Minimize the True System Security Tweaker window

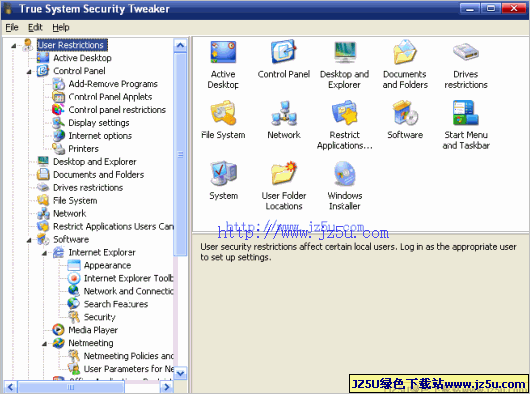[469, 8]
